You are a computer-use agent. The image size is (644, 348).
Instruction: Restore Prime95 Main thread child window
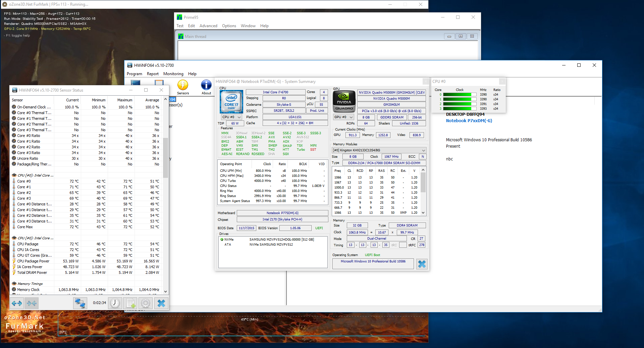click(461, 36)
